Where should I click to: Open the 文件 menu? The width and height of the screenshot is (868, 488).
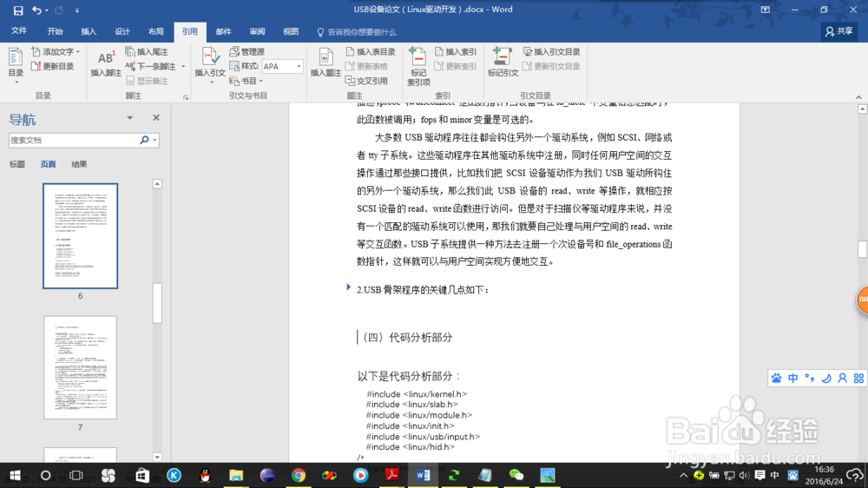coord(18,31)
